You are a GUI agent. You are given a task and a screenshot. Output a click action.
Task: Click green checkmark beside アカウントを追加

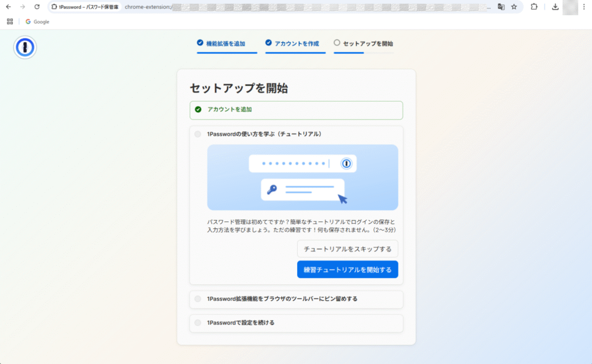click(198, 109)
